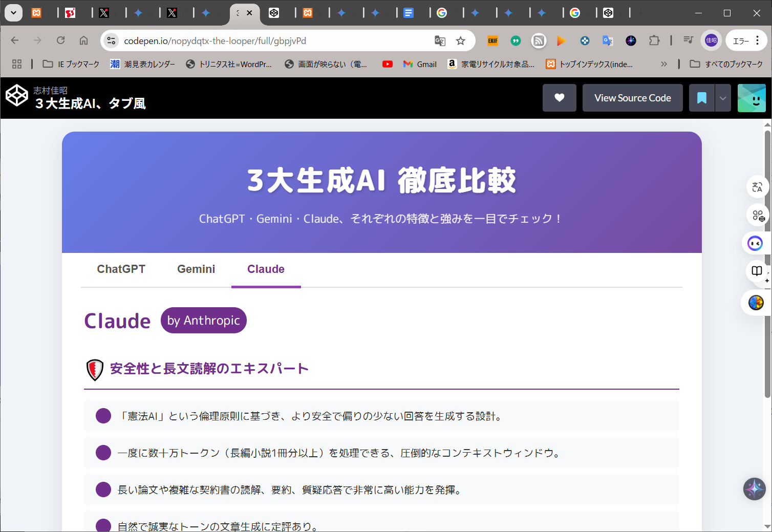772x532 pixels.
Task: Bookmark this page with the star icon
Action: click(x=461, y=40)
